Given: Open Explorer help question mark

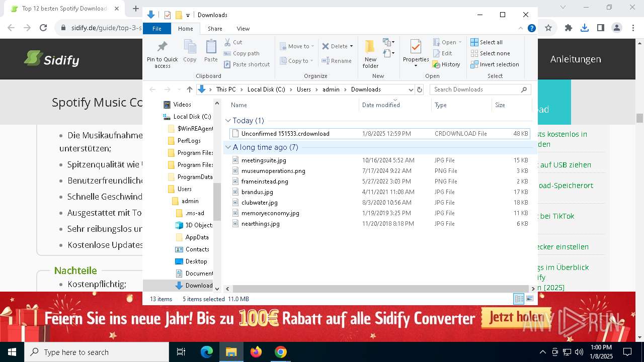Looking at the screenshot, I should [531, 29].
